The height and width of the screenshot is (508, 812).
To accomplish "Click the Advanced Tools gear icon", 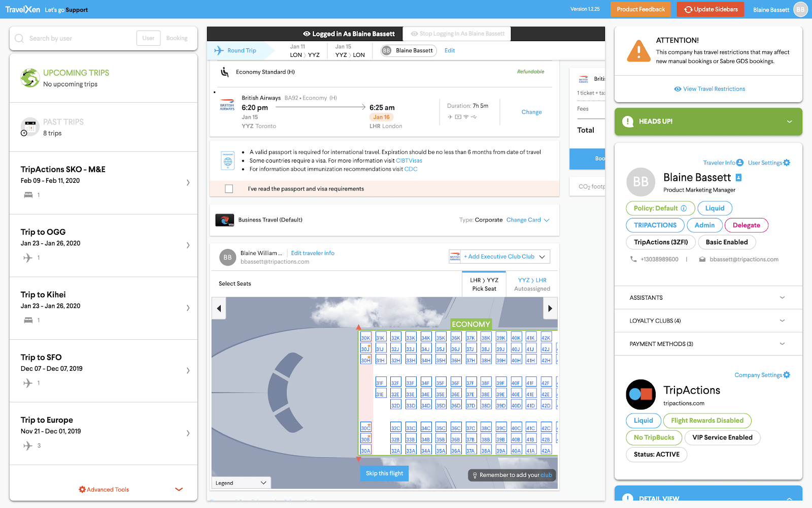I will point(82,490).
